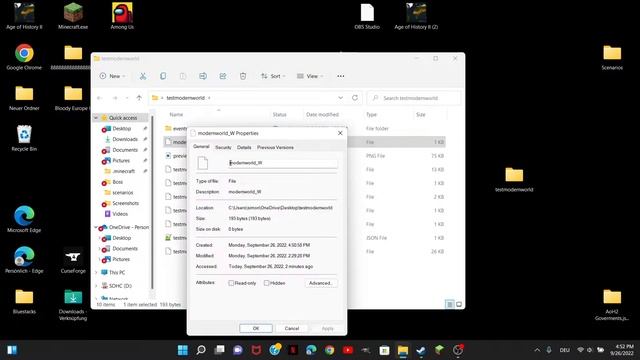Viewport: 640px width, 360px height.
Task: Open the Recycle Bin on desktop
Action: pyautogui.click(x=24, y=138)
